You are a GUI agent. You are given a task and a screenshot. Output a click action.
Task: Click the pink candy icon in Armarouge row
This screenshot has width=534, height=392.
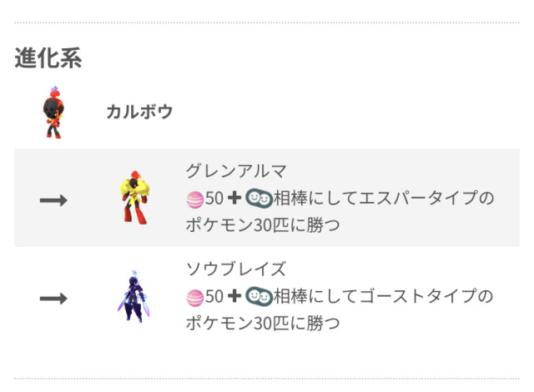(x=194, y=199)
